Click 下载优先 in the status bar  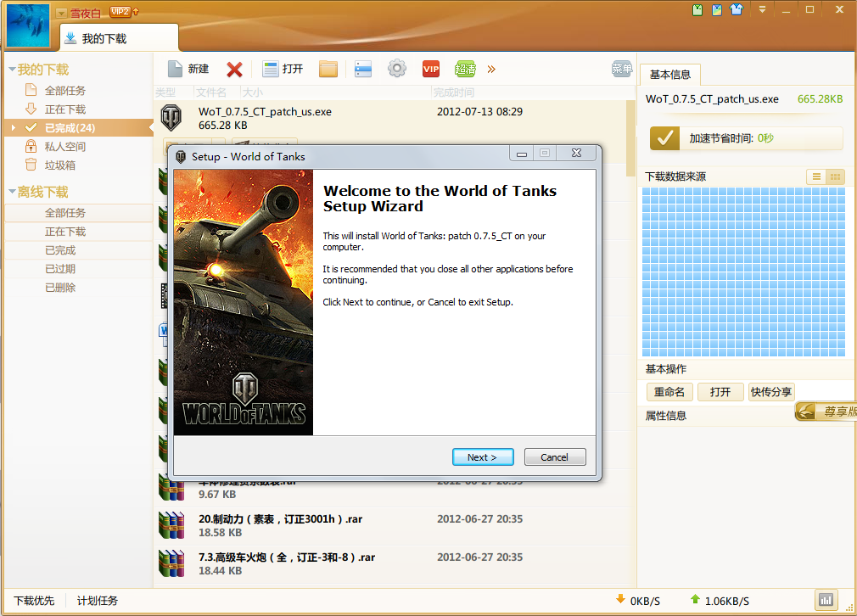(34, 601)
